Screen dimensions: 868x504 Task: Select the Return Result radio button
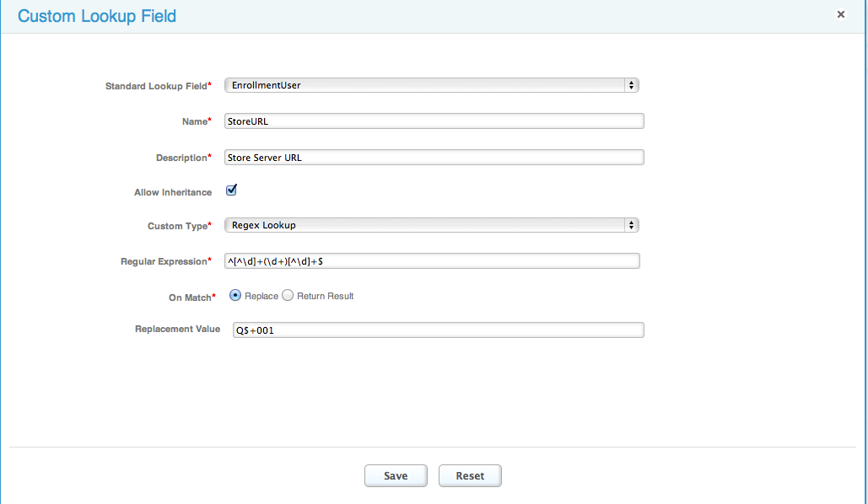point(288,296)
